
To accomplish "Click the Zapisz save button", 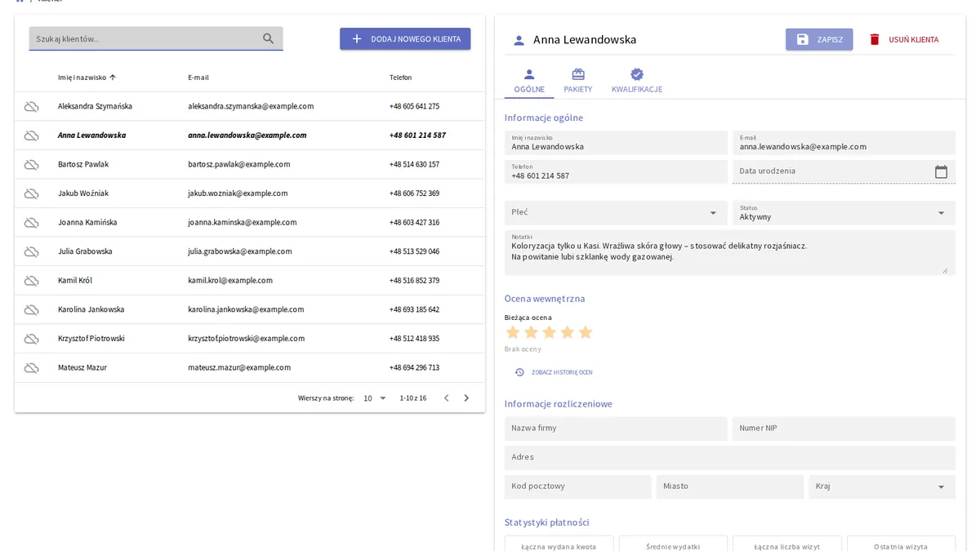I will [819, 39].
